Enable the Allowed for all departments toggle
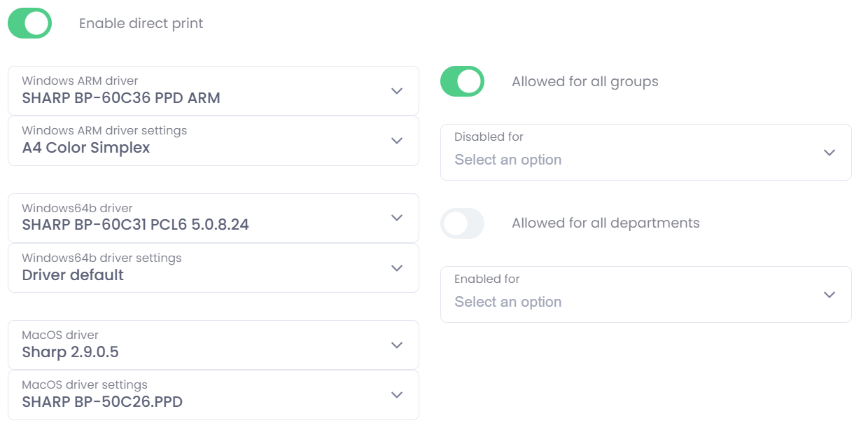 (x=462, y=223)
